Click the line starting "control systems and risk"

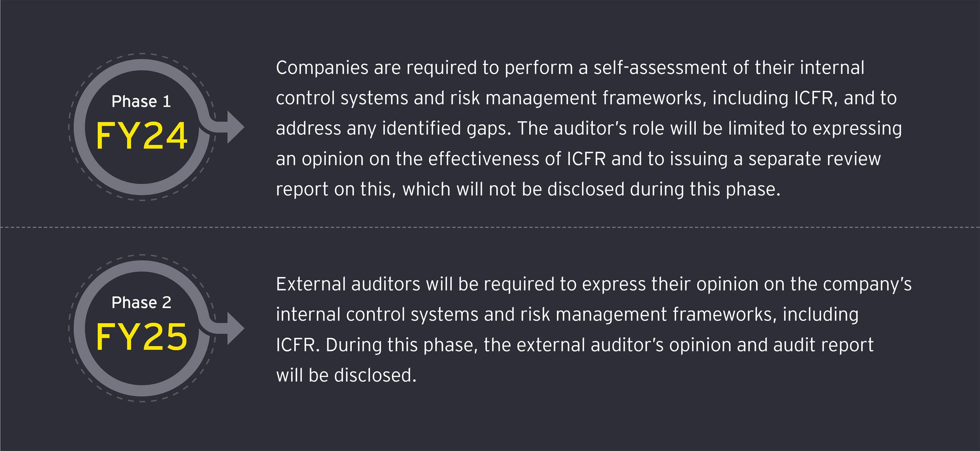[586, 98]
